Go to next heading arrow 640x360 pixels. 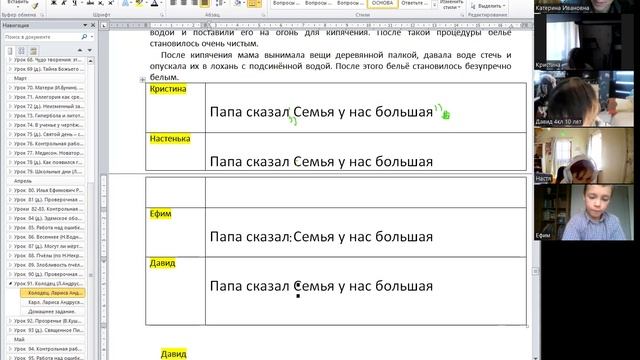pos(89,50)
